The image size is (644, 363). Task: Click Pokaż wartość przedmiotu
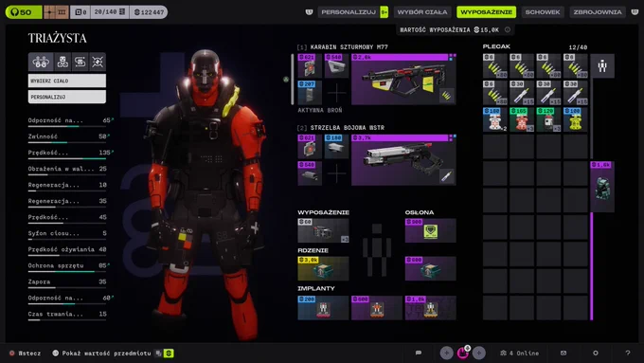102,354
